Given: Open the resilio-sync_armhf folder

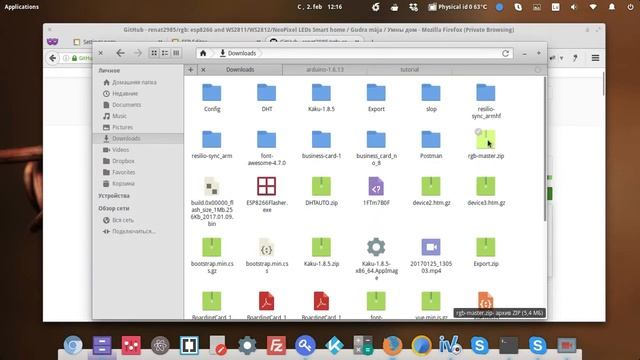Looking at the screenshot, I should tap(486, 93).
